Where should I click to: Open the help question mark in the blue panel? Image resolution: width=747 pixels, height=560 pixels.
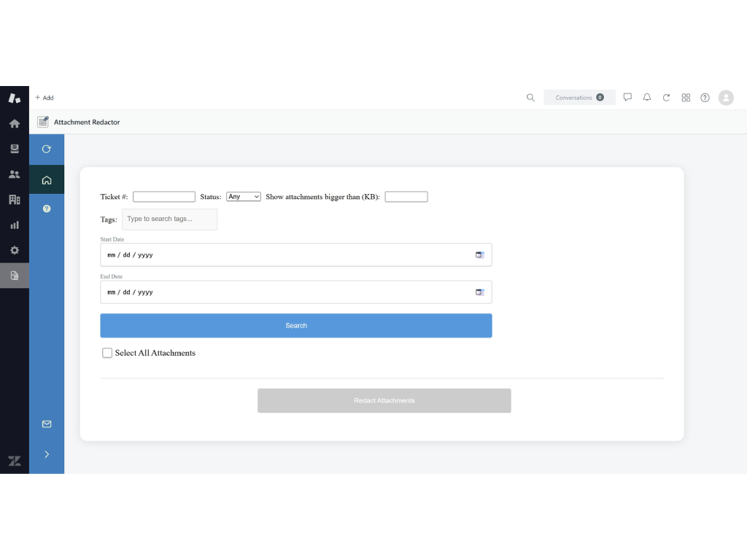tap(46, 209)
